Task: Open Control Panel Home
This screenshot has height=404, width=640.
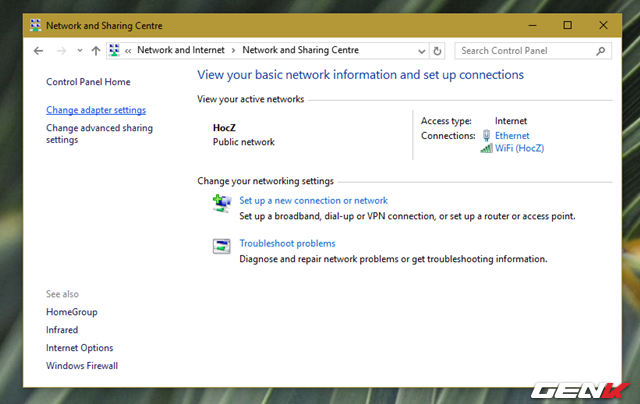Action: tap(88, 82)
